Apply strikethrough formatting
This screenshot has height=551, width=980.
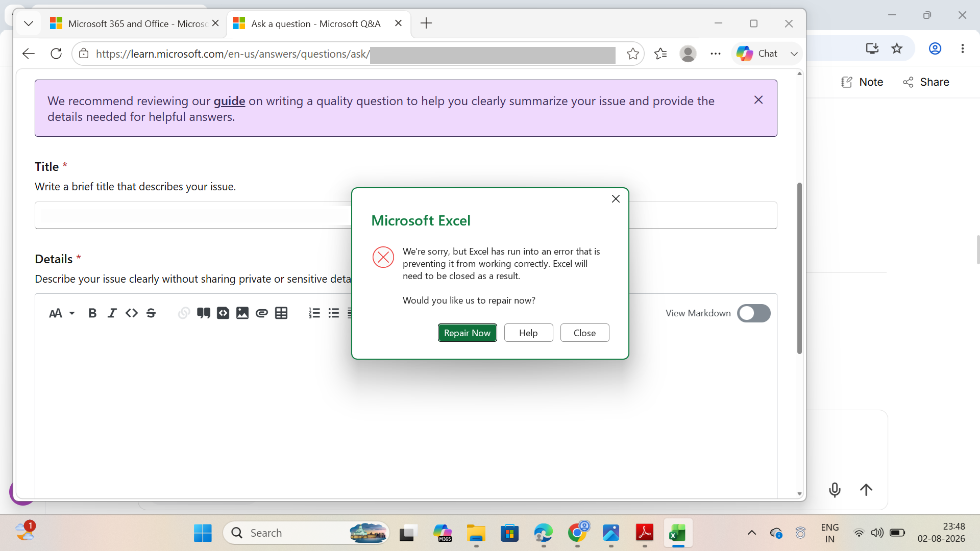point(151,313)
